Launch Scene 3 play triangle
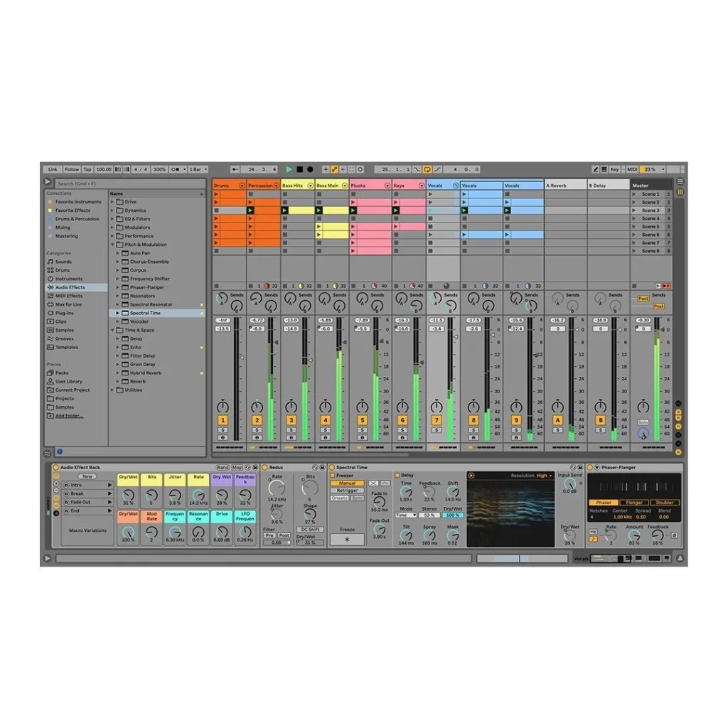The width and height of the screenshot is (728, 728). pos(634,210)
